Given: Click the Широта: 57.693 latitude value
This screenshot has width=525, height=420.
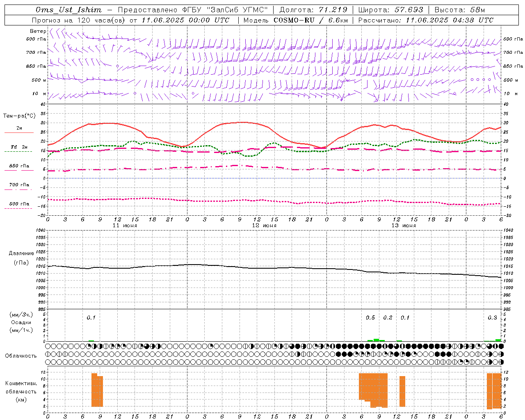Looking at the screenshot, I should tap(391, 10).
